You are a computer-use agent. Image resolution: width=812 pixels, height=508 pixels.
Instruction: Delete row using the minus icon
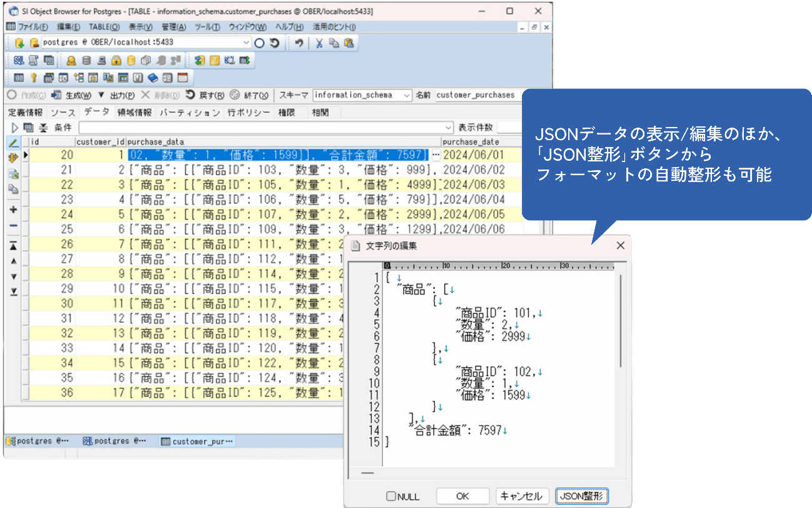pos(13,225)
